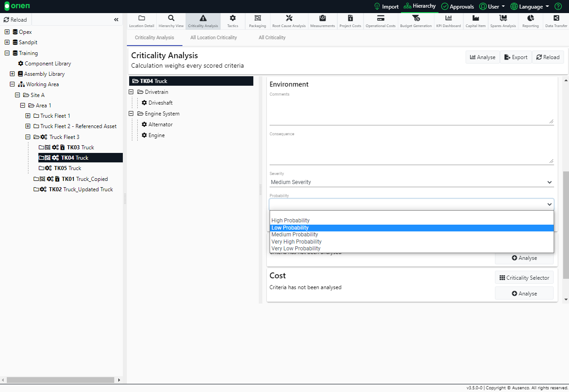Open Hierarchy View magnifier icon
569x392 pixels.
tap(171, 18)
